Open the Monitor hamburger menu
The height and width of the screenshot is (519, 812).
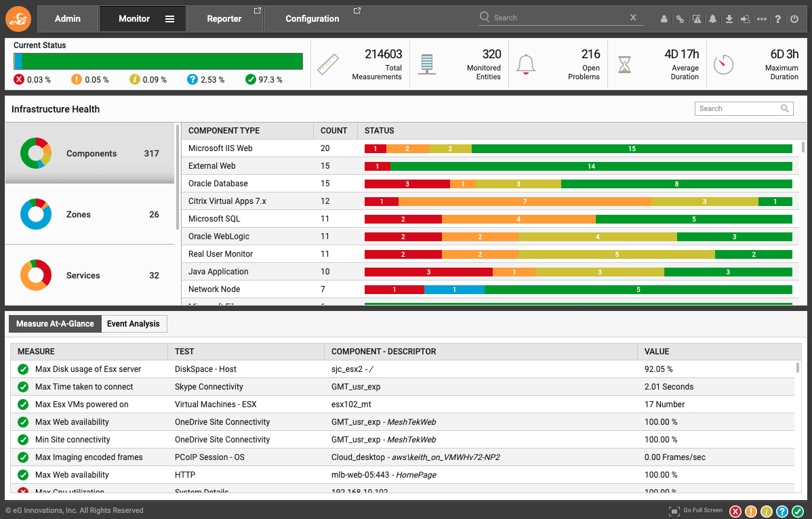pos(169,18)
